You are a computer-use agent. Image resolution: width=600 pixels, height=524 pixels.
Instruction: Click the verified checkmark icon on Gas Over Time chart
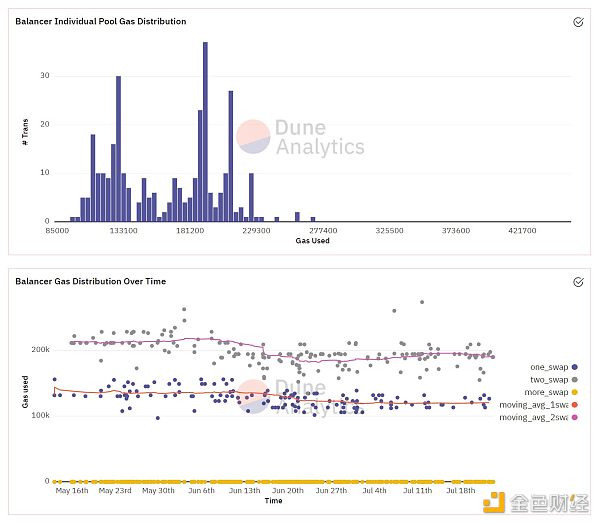click(578, 282)
